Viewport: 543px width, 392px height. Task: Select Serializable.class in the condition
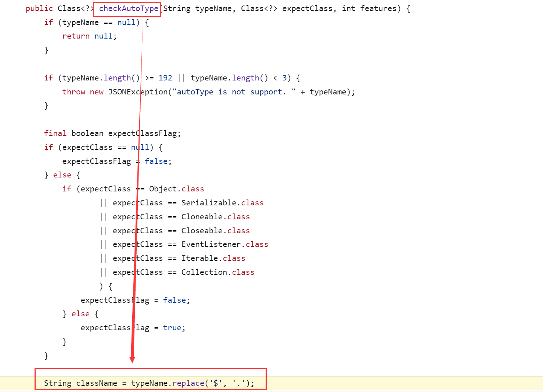[x=222, y=203]
